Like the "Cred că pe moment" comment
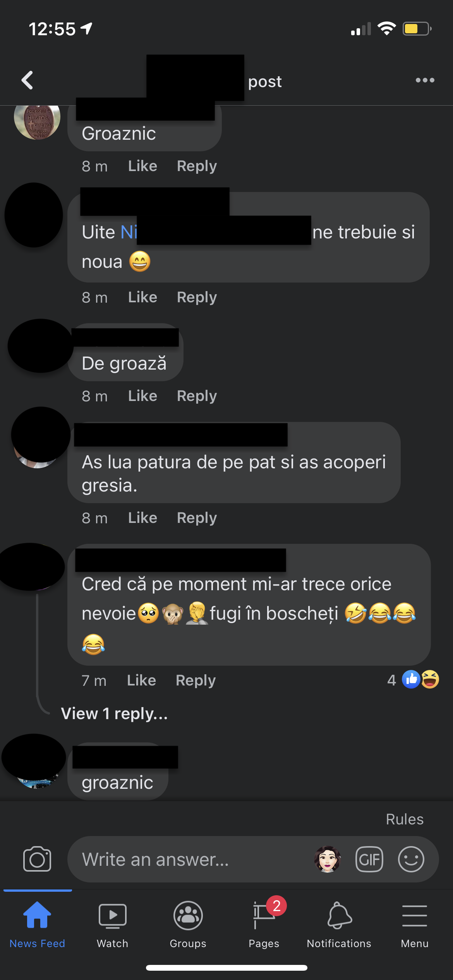Image resolution: width=453 pixels, height=980 pixels. (141, 680)
